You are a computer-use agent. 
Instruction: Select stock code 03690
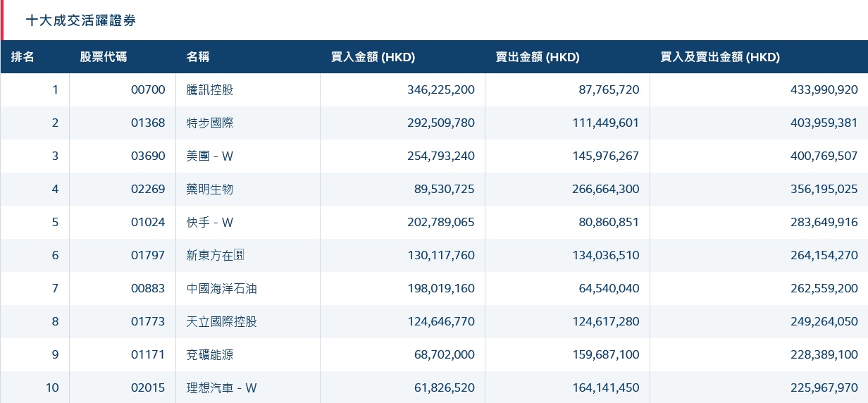[x=148, y=156]
